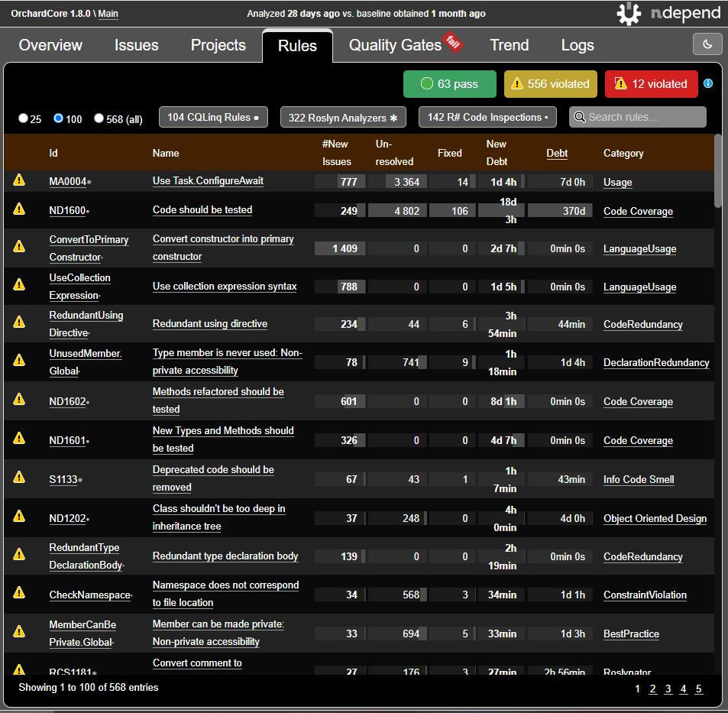Switch to the Trend tab
The height and width of the screenshot is (713, 728).
(509, 45)
